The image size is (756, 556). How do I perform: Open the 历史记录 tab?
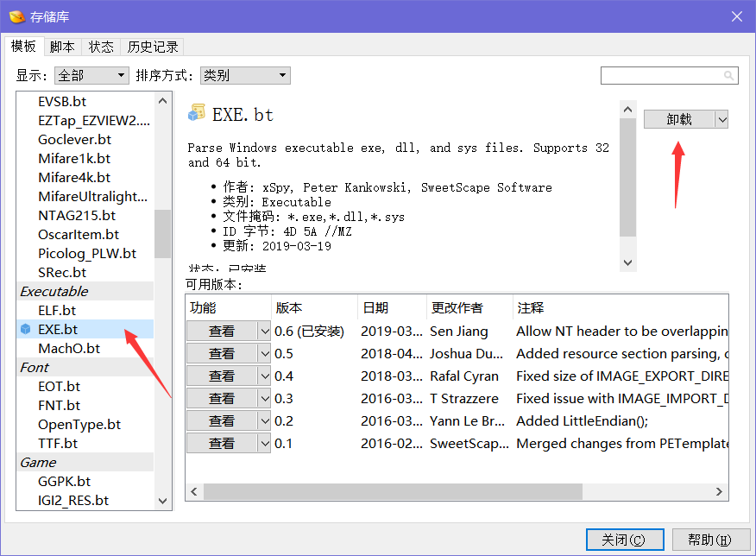(x=152, y=46)
